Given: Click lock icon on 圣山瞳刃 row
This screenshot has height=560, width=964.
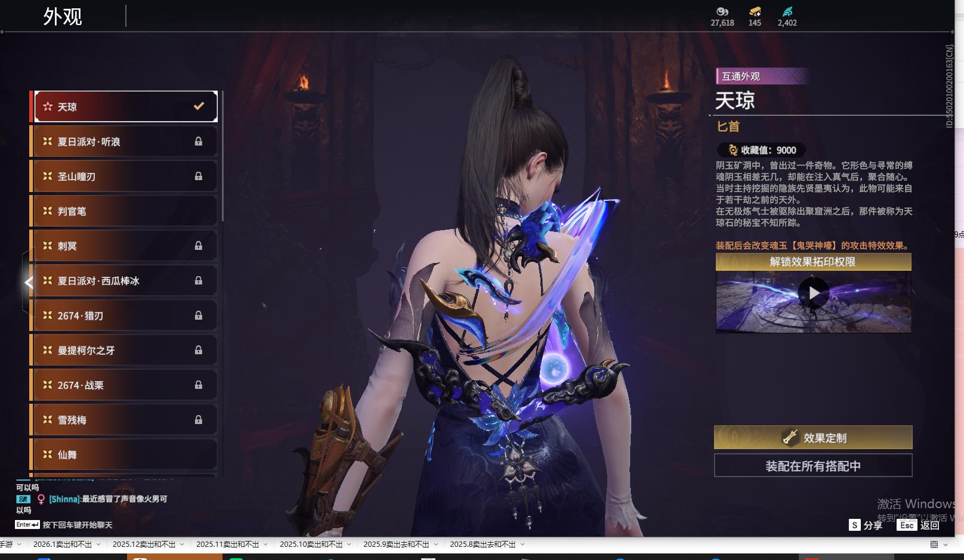Looking at the screenshot, I should (x=198, y=176).
